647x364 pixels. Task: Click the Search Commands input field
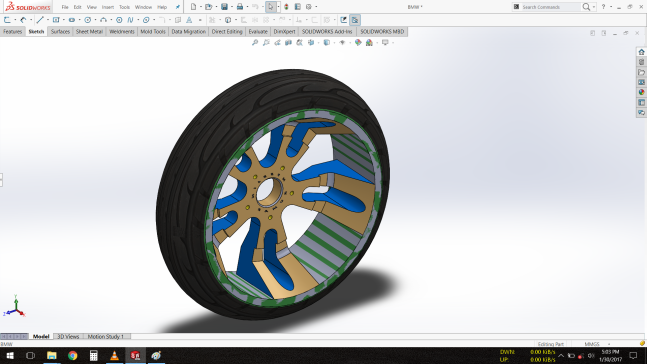point(550,7)
